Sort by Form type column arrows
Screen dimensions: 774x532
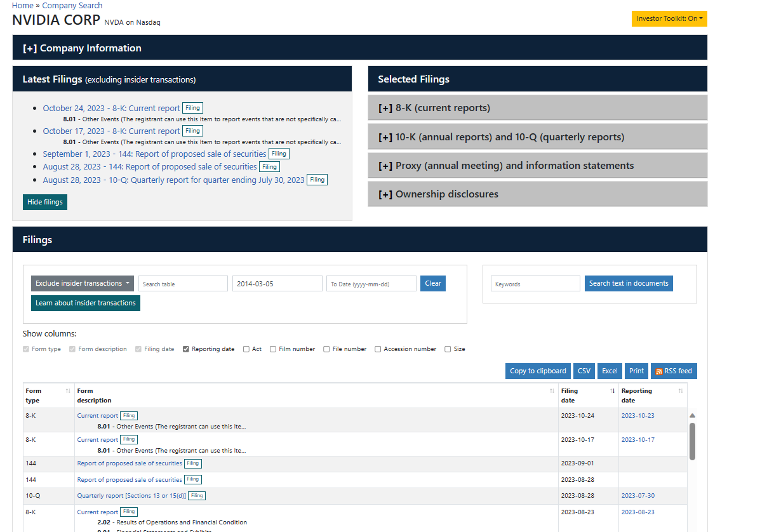[68, 391]
